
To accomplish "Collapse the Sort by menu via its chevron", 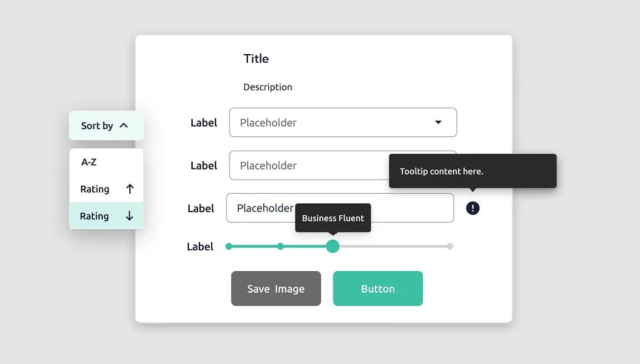I will pos(124,125).
